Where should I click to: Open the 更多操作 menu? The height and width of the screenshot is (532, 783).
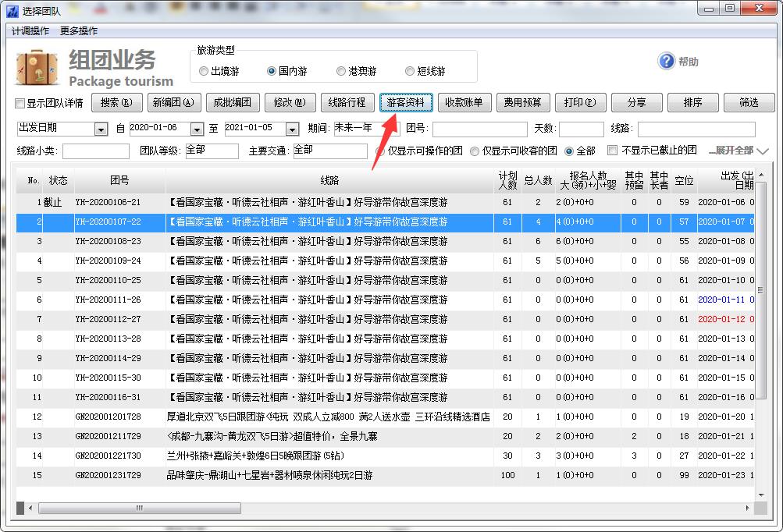pos(79,31)
